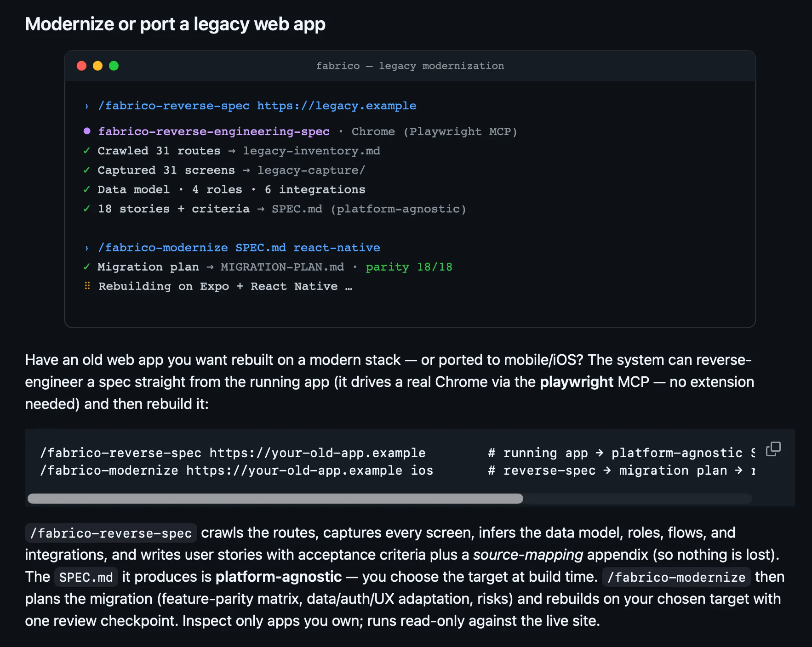Click the 6 integrations text
Screen dimensions: 812x647
point(315,189)
